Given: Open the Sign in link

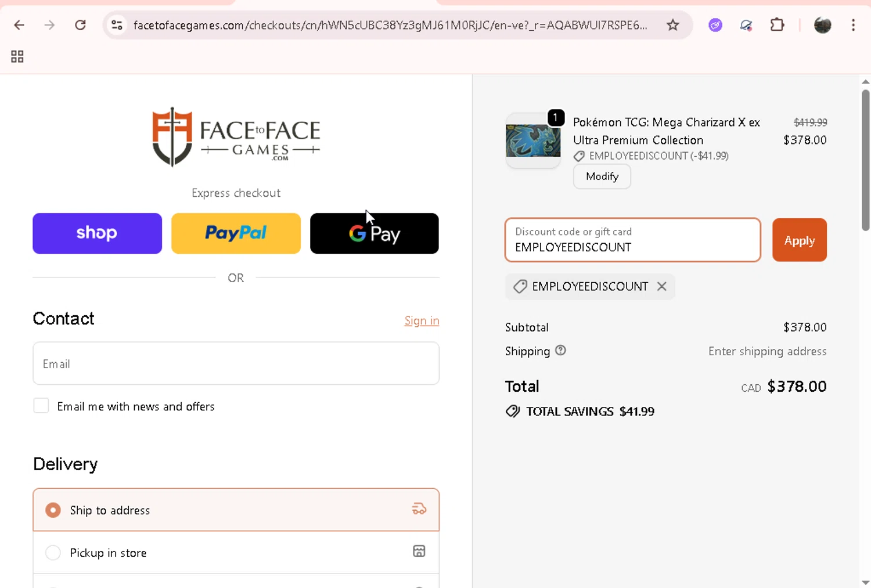Looking at the screenshot, I should click(422, 320).
